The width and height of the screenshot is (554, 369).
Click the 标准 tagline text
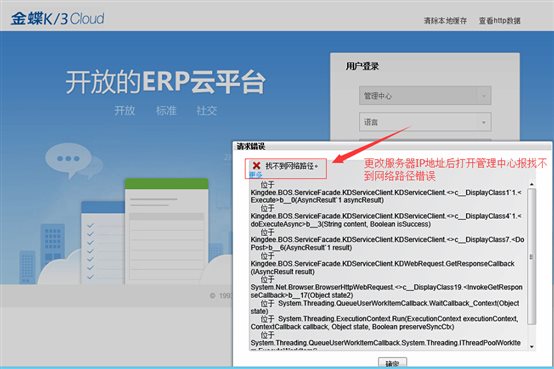coord(166,111)
